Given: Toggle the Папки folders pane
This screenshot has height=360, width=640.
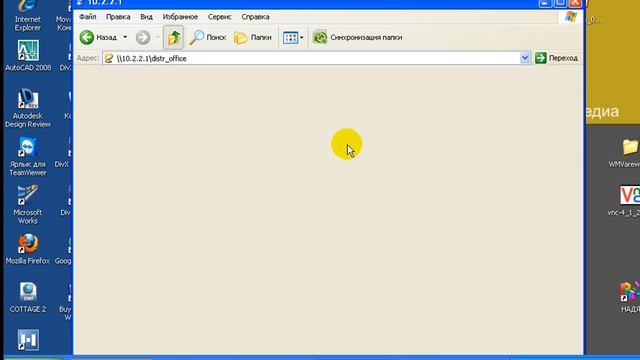Looking at the screenshot, I should coord(253,38).
